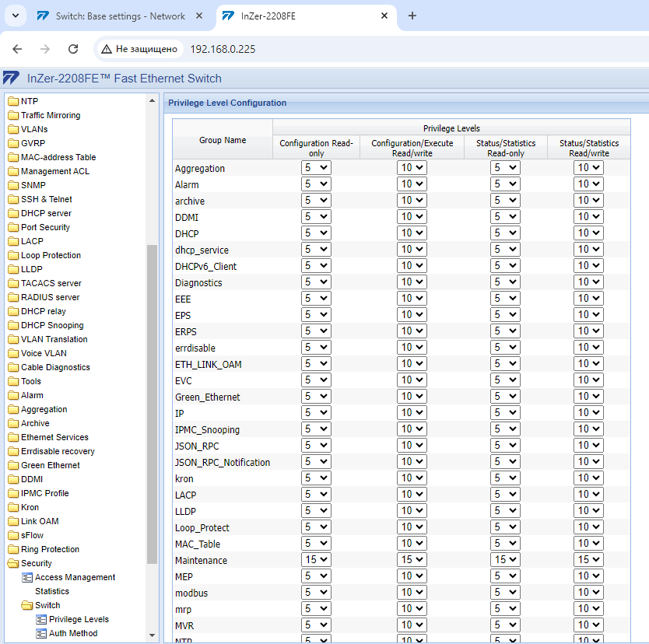Click the Privilege Levels page icon
The image size is (649, 644).
point(41,620)
